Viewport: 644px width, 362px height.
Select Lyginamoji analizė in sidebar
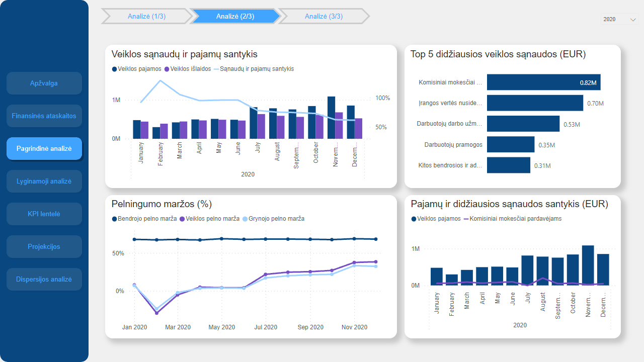coord(44,181)
